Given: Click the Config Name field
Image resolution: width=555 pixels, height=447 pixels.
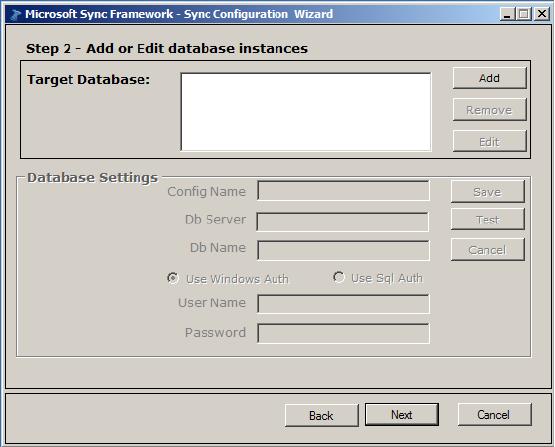Looking at the screenshot, I should pos(343,191).
